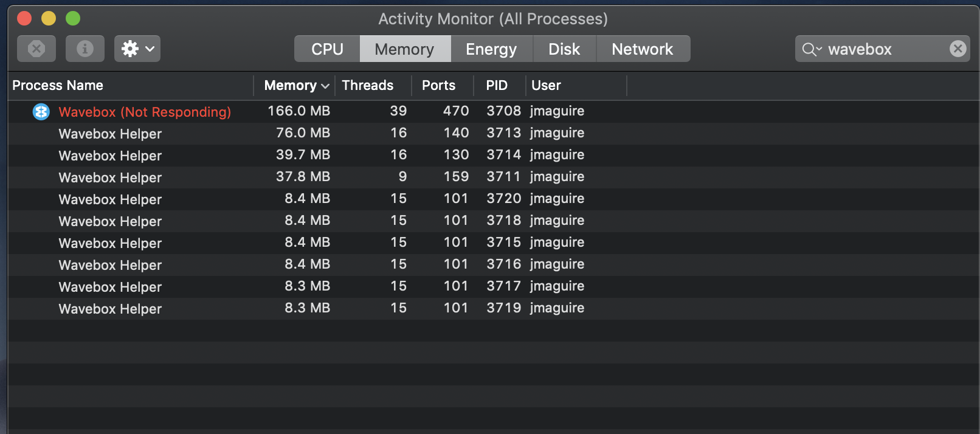
Task: Sort by Ports column header
Action: coord(443,86)
